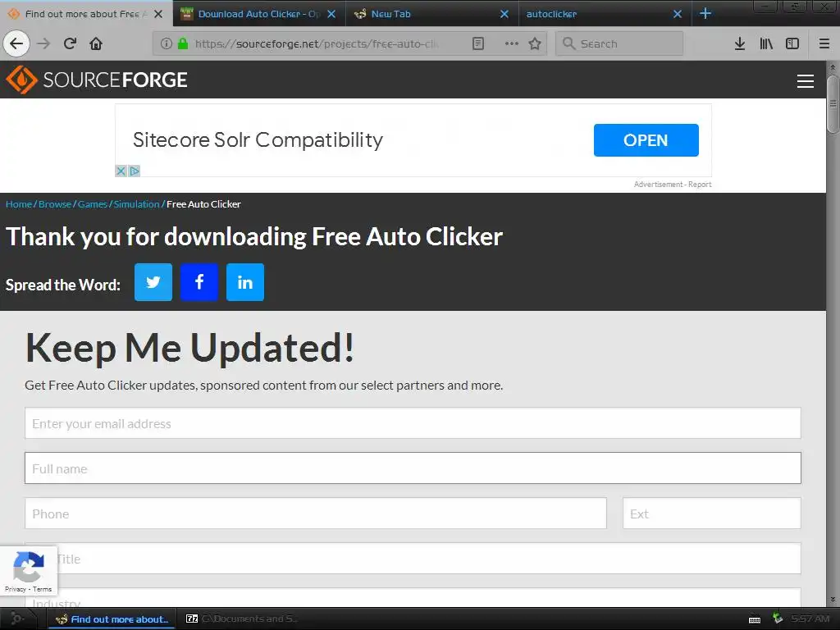The height and width of the screenshot is (630, 840).
Task: Click the Free Auto Clicker breadcrumb text
Action: click(x=203, y=204)
